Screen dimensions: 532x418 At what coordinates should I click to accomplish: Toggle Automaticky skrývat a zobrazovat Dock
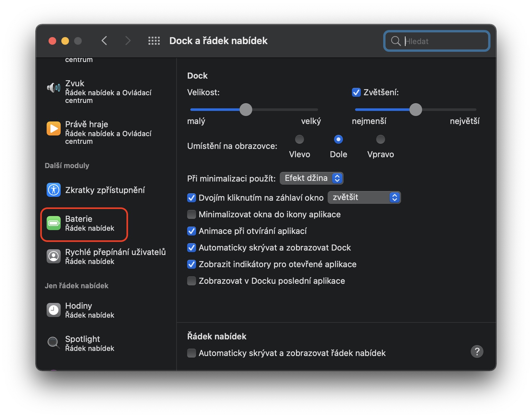[191, 248]
